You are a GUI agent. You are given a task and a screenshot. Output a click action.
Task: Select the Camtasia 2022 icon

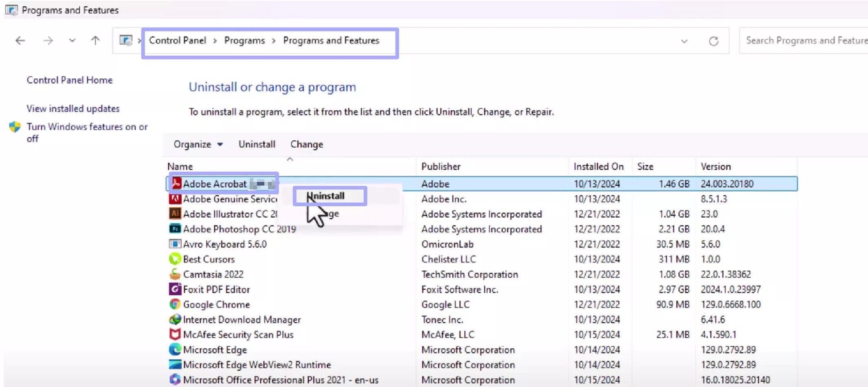175,274
